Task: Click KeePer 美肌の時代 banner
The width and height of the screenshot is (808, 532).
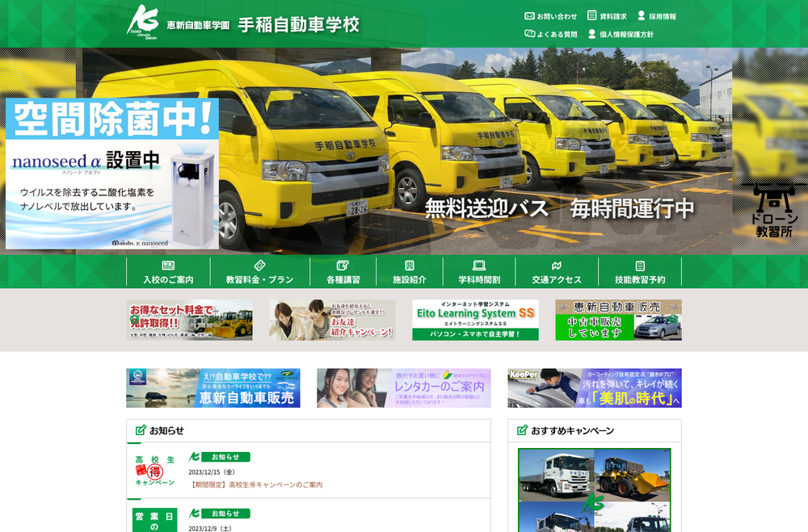Action: pyautogui.click(x=595, y=387)
